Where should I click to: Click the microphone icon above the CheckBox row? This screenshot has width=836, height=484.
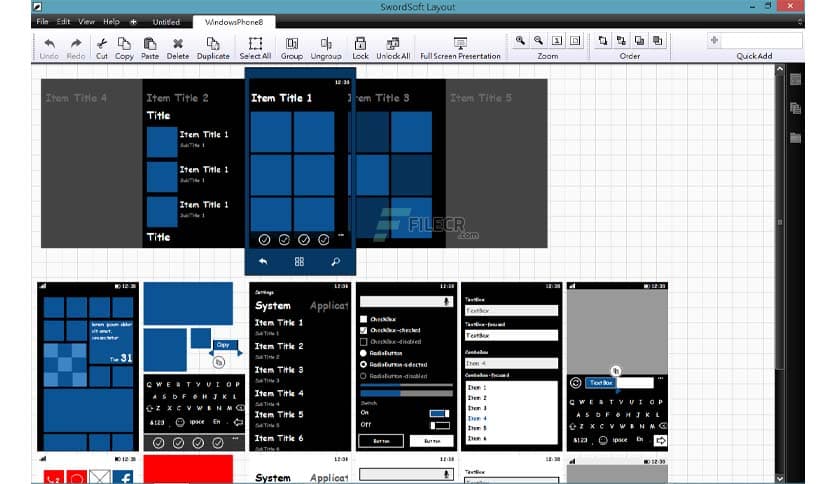(x=446, y=302)
